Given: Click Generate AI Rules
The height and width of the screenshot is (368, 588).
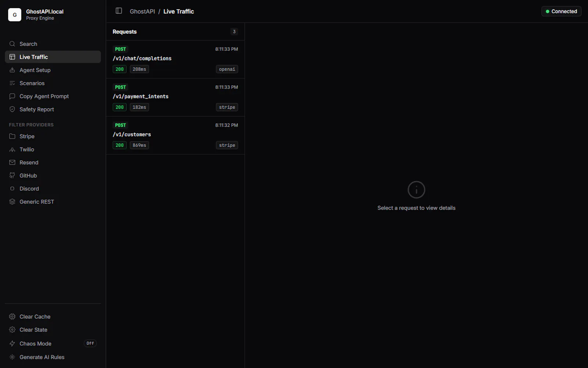Looking at the screenshot, I should click(x=53, y=357).
